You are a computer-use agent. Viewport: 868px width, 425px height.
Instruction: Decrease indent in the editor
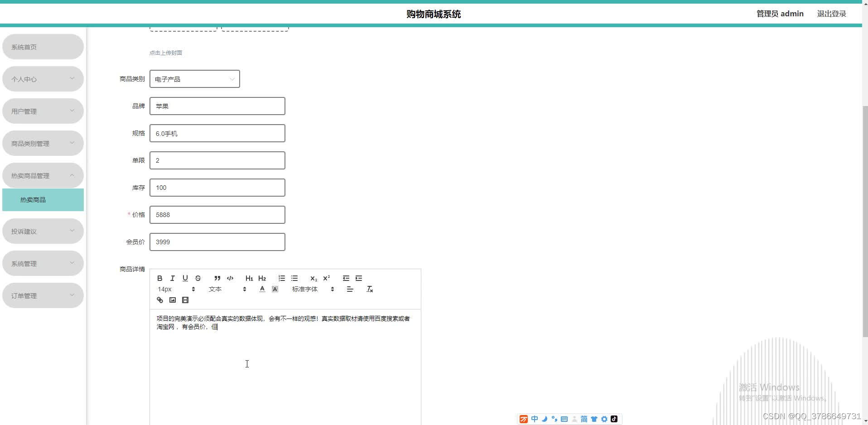pyautogui.click(x=346, y=278)
